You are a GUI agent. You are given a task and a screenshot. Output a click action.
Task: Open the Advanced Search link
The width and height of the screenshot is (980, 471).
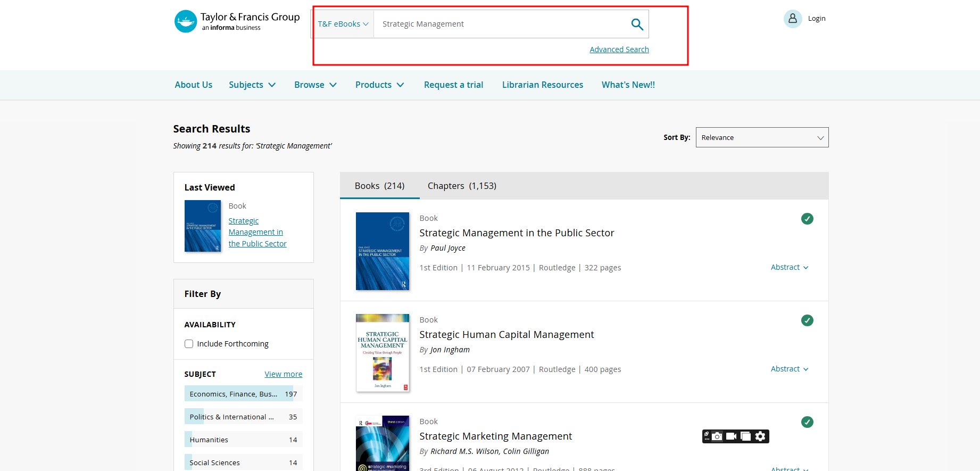(619, 49)
